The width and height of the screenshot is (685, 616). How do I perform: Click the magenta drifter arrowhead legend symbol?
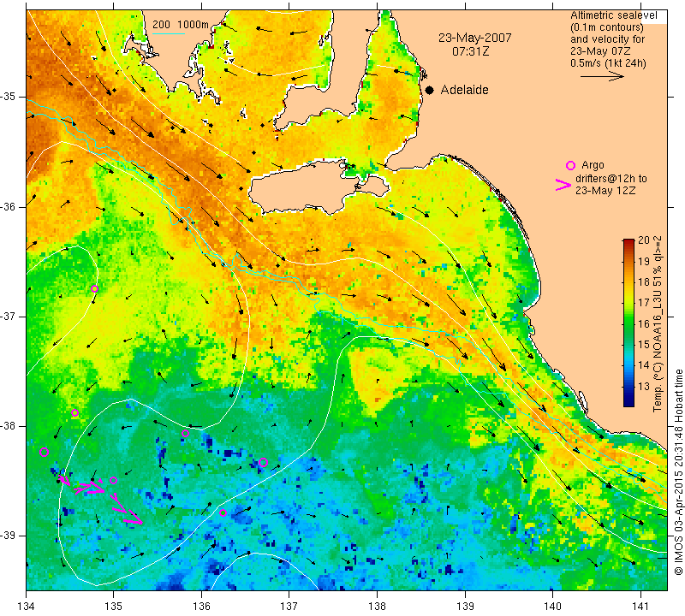(x=563, y=185)
